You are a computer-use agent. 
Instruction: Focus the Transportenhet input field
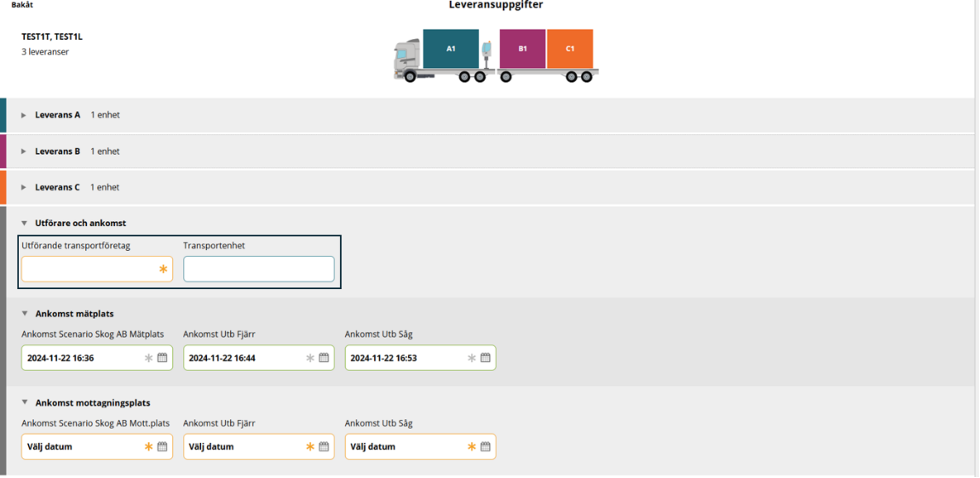259,269
